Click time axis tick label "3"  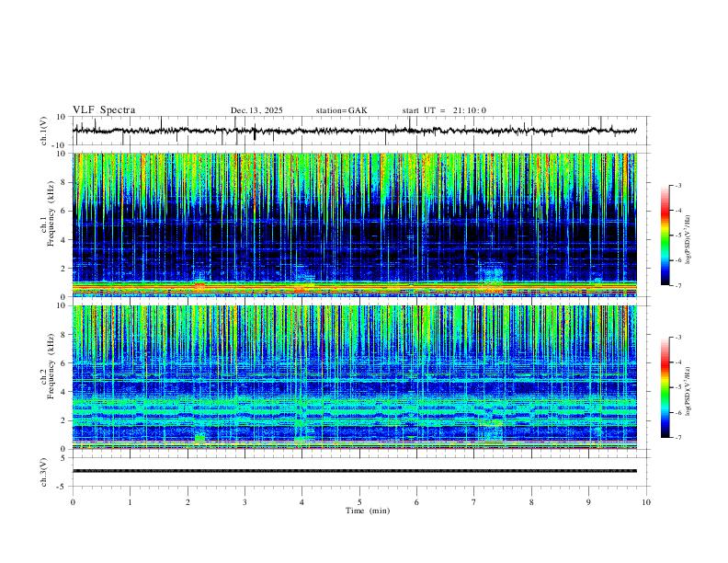pyautogui.click(x=245, y=502)
